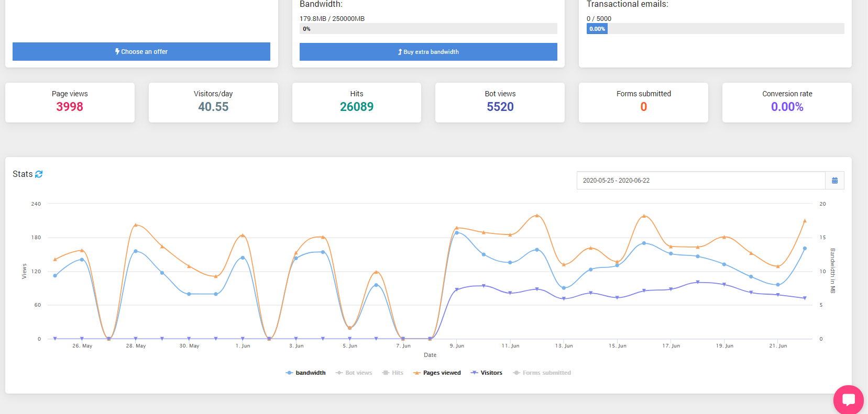
Task: Click the Views axis title
Action: (x=24, y=271)
